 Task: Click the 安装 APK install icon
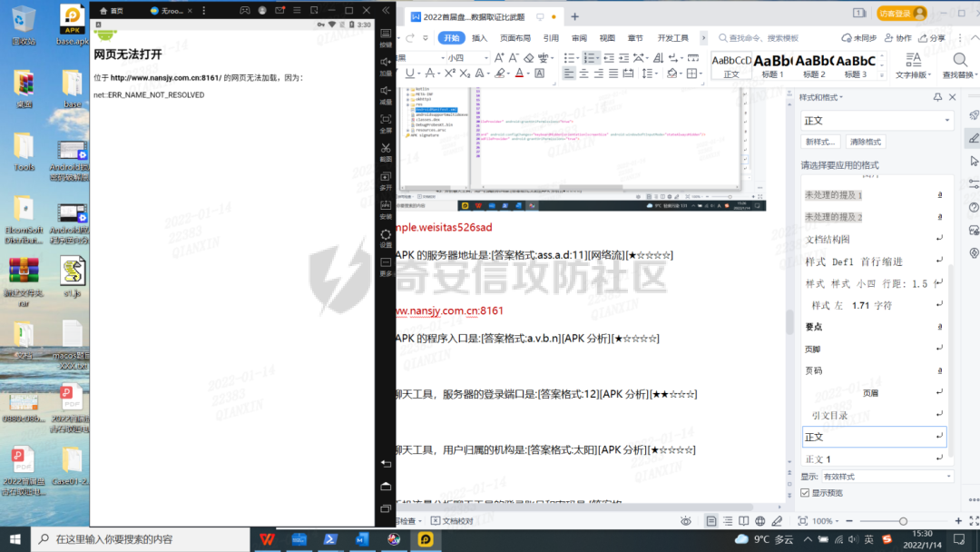click(386, 206)
